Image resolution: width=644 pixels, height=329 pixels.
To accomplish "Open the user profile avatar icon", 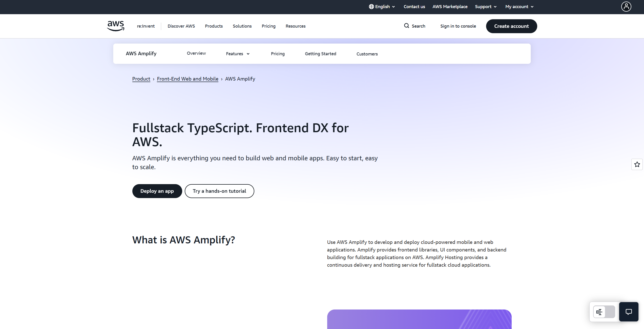I will click(x=626, y=7).
